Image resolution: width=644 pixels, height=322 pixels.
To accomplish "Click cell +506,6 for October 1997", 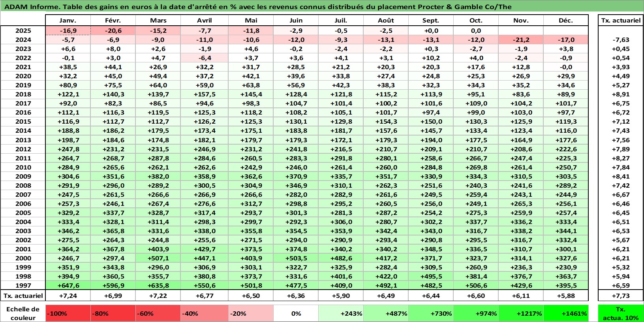I will [x=476, y=285].
